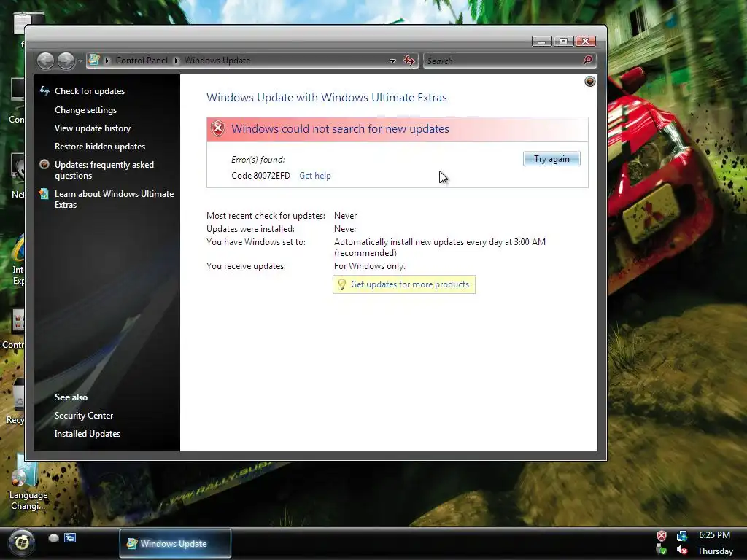Viewport: 747px width, 560px height.
Task: Click the Refresh icon in address bar
Action: [x=409, y=61]
